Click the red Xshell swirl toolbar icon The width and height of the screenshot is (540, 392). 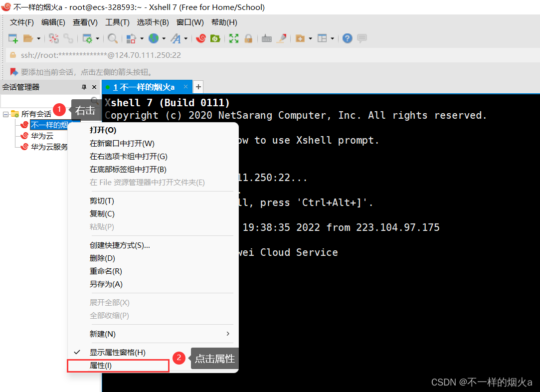(x=201, y=38)
